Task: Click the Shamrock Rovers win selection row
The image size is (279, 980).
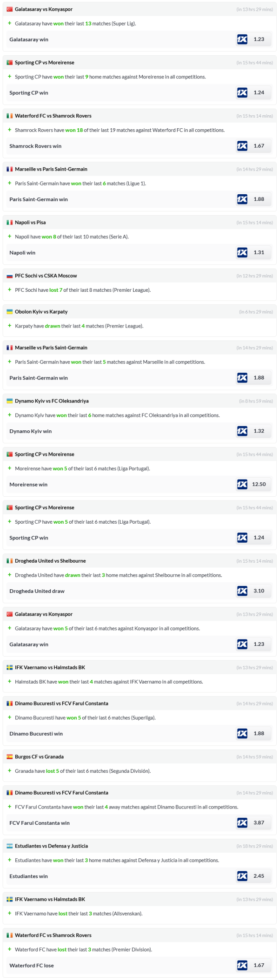Action: [35, 146]
